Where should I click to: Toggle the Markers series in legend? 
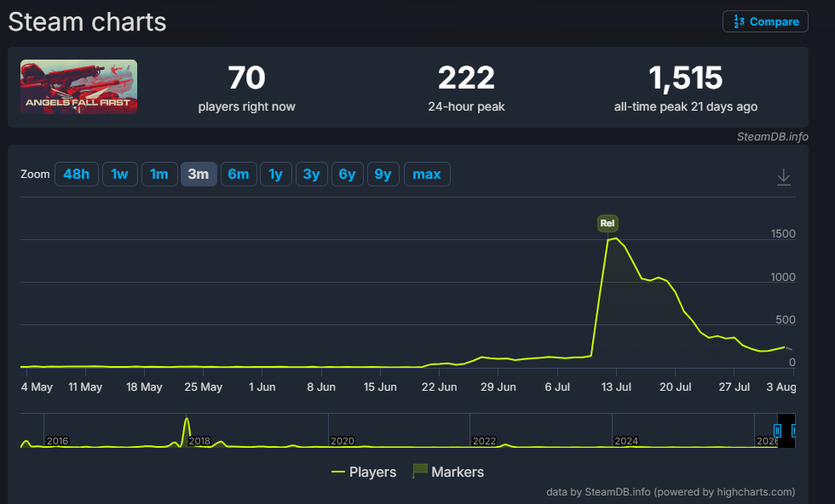coord(448,472)
